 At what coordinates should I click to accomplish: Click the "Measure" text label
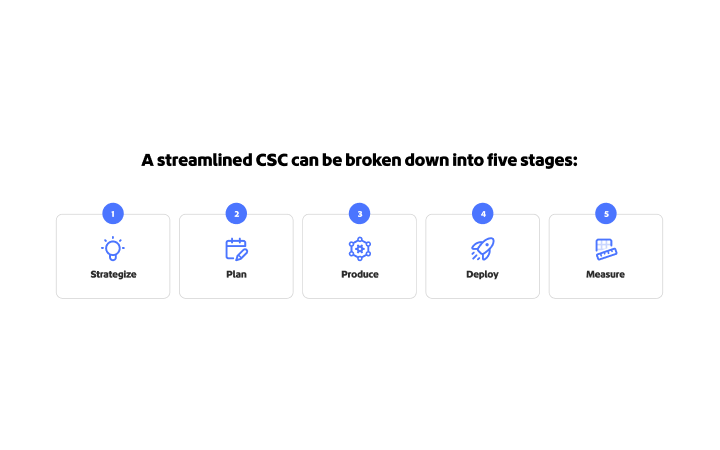tap(606, 274)
